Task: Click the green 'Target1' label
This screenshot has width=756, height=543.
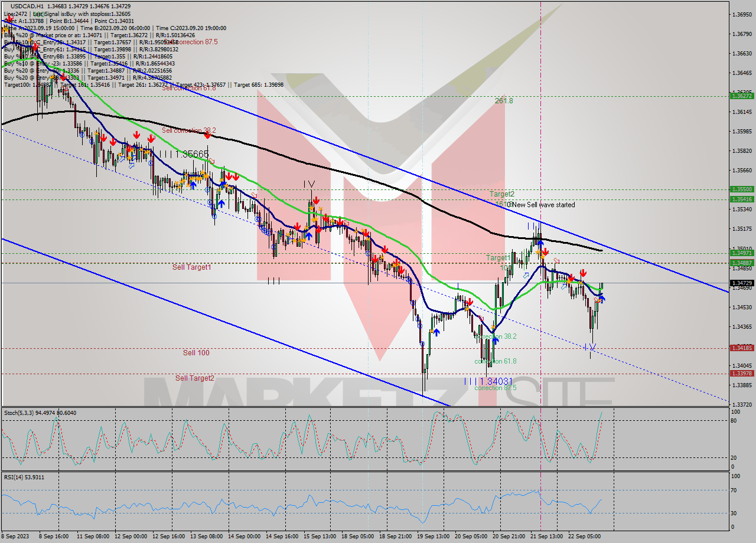Action: (x=498, y=258)
